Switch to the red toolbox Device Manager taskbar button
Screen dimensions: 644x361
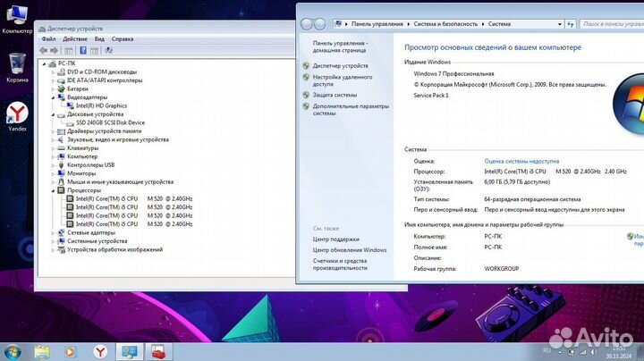pyautogui.click(x=158, y=352)
